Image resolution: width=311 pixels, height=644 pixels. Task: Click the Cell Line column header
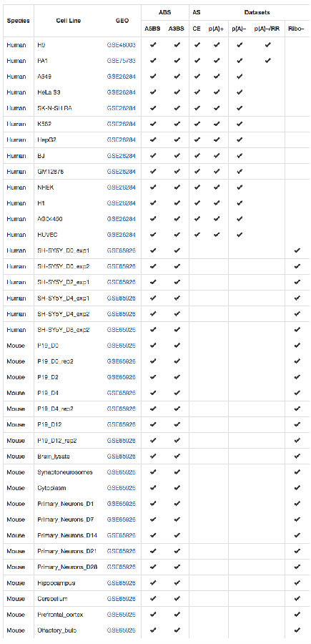coord(69,21)
